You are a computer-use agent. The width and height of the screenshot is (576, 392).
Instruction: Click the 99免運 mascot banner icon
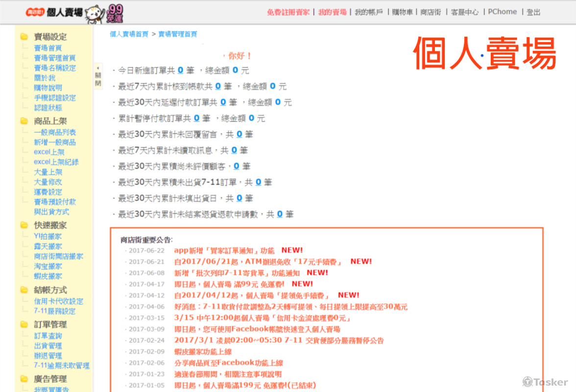[x=104, y=13]
